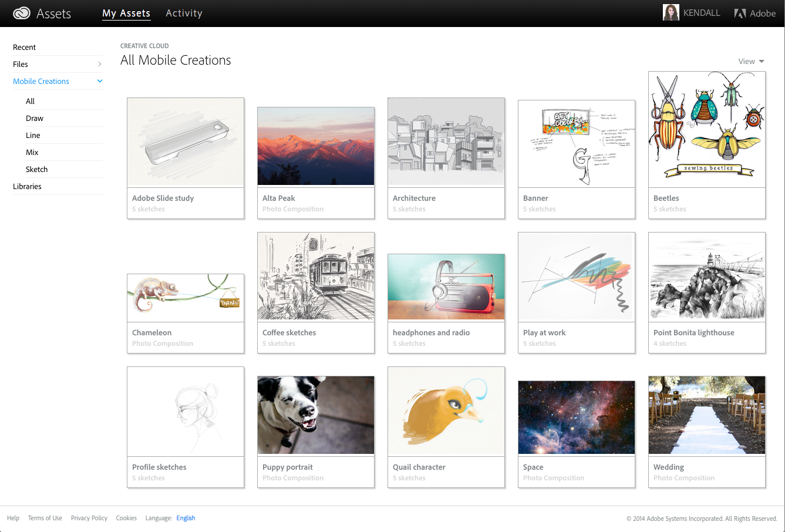Open Libraries in the sidebar
Viewport: 785px width, 532px height.
[x=27, y=186]
